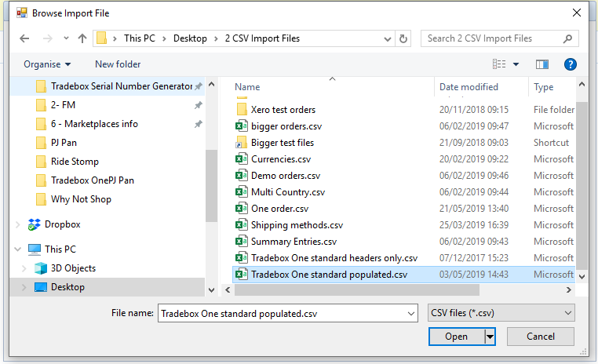Expand the 3D Objects node
598x364 pixels.
click(x=24, y=268)
